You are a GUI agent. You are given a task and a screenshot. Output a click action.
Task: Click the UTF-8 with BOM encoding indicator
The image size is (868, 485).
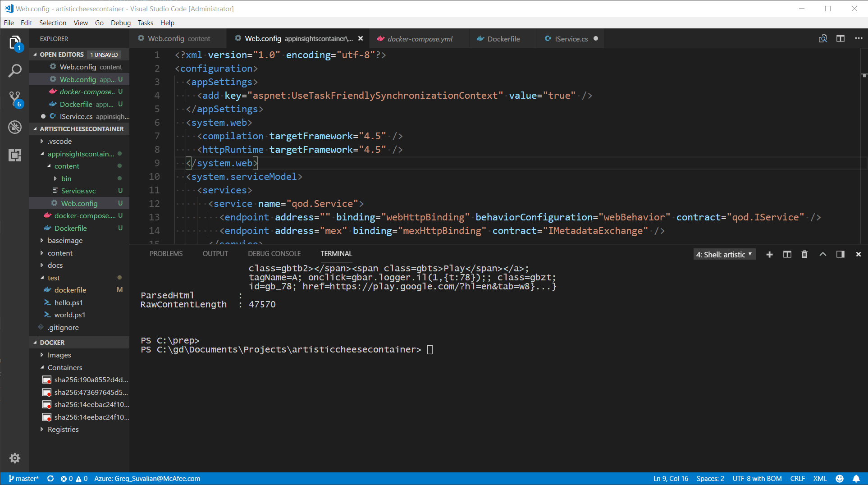pyautogui.click(x=757, y=479)
